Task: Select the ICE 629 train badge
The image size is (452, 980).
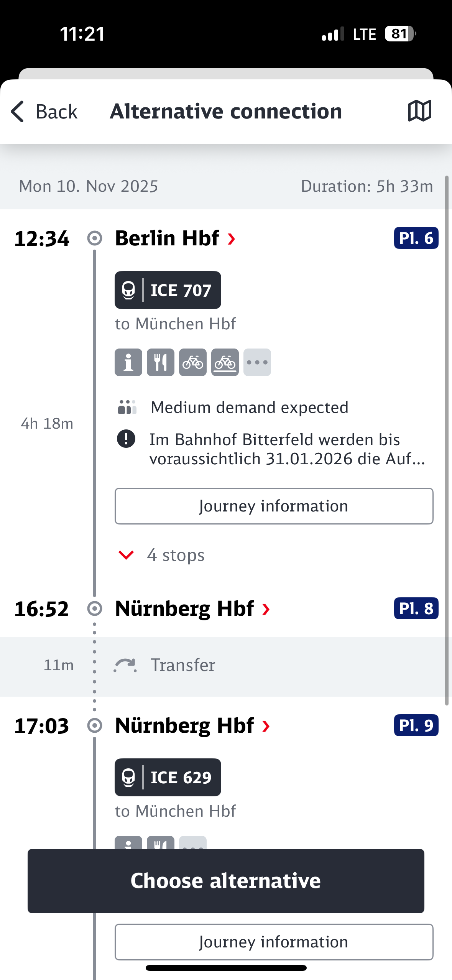Action: [168, 778]
